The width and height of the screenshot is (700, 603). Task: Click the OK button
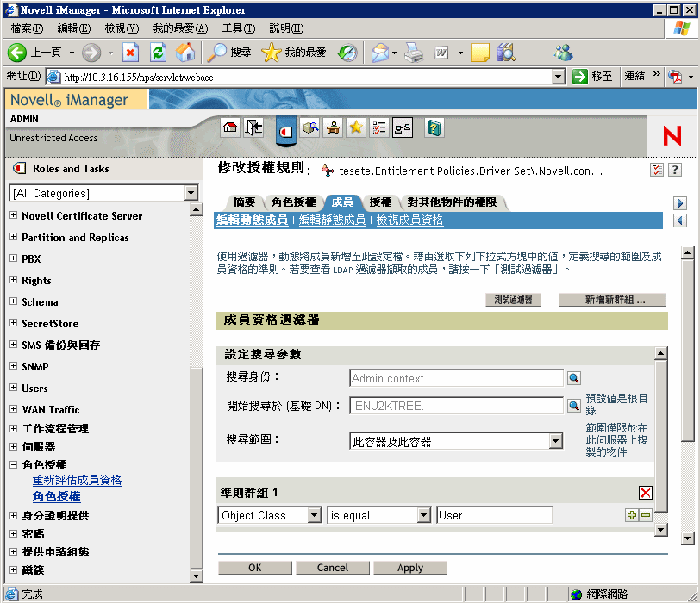click(x=255, y=568)
